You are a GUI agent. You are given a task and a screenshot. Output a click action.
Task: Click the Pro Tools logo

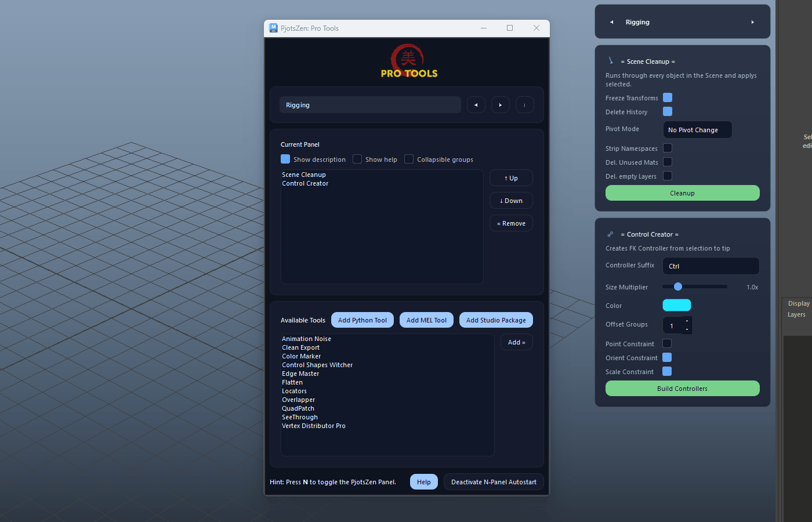409,61
